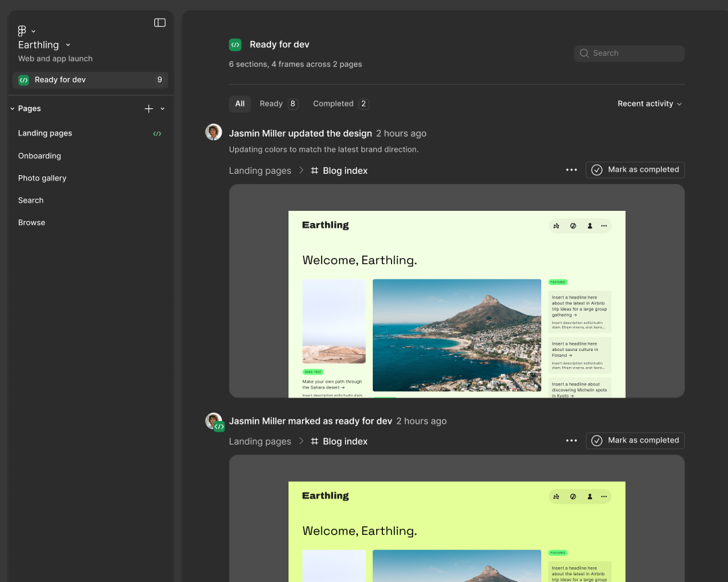
Task: Open the Recent activity sort dropdown
Action: point(648,104)
